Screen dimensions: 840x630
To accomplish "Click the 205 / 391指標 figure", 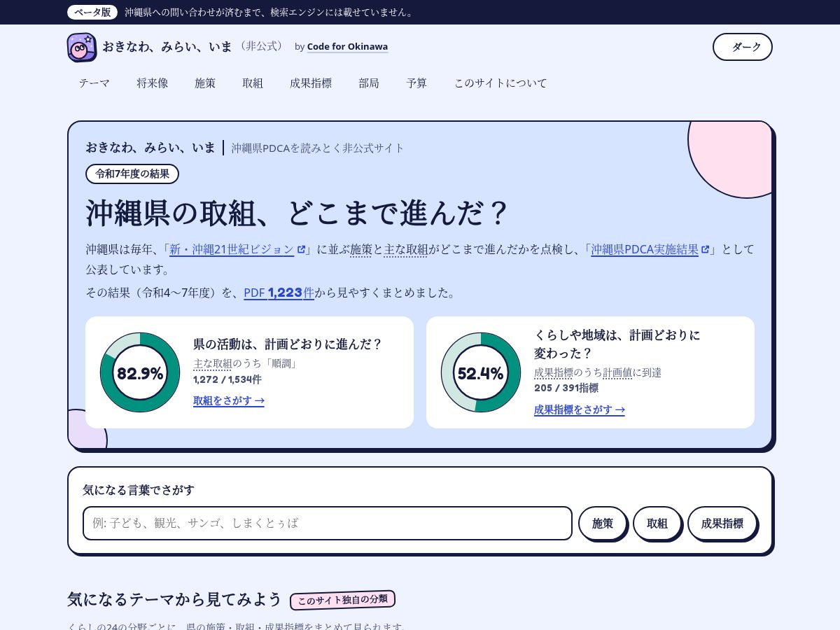I will [x=566, y=388].
